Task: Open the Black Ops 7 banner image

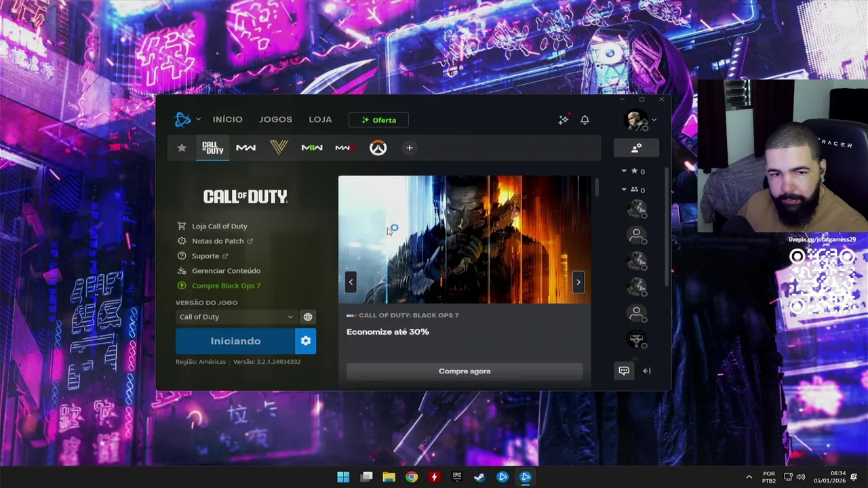Action: pos(465,239)
